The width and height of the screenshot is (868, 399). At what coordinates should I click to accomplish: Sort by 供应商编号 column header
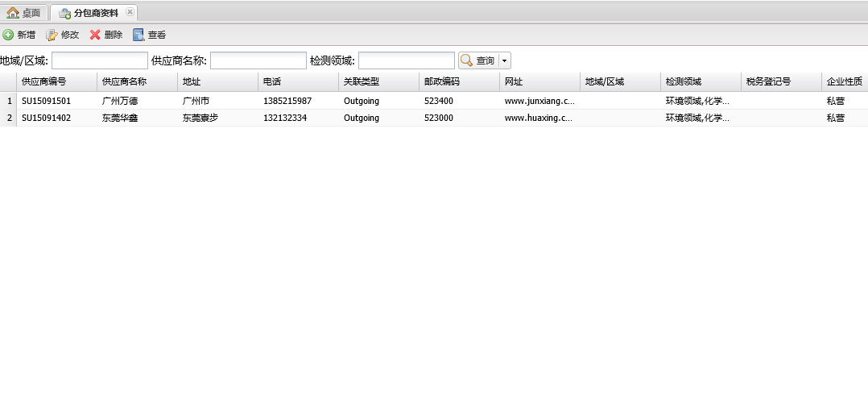pyautogui.click(x=44, y=81)
